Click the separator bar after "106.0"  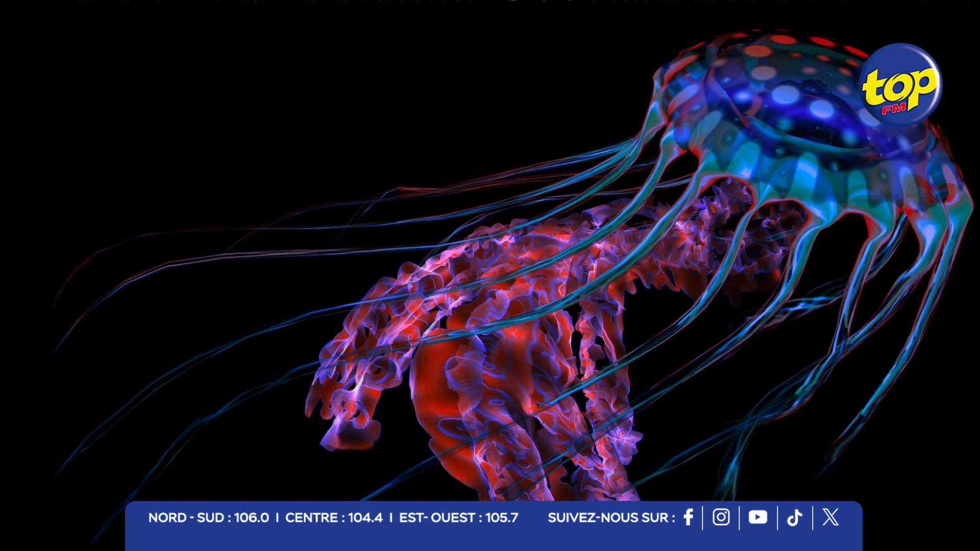pos(277,518)
